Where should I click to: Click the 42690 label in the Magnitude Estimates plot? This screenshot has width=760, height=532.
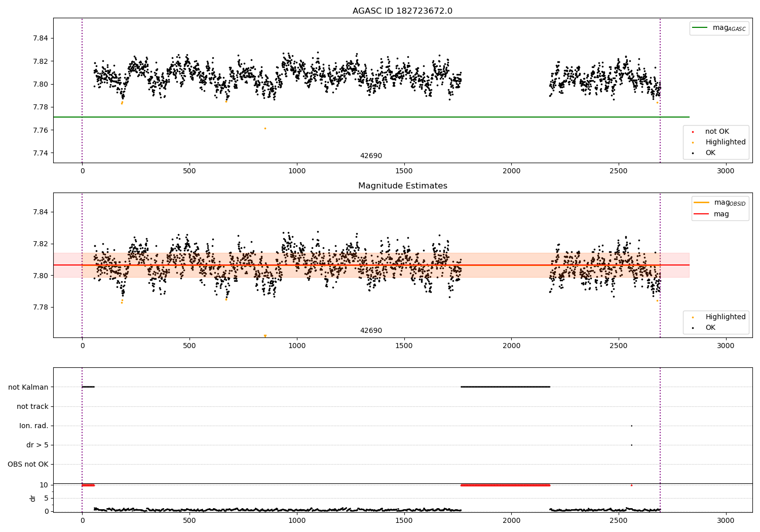pyautogui.click(x=371, y=331)
